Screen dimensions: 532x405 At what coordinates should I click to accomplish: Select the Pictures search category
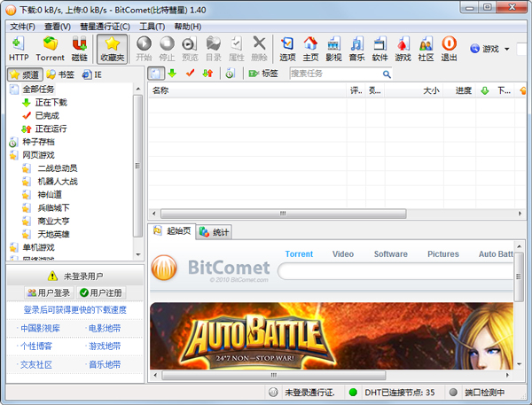pyautogui.click(x=443, y=254)
